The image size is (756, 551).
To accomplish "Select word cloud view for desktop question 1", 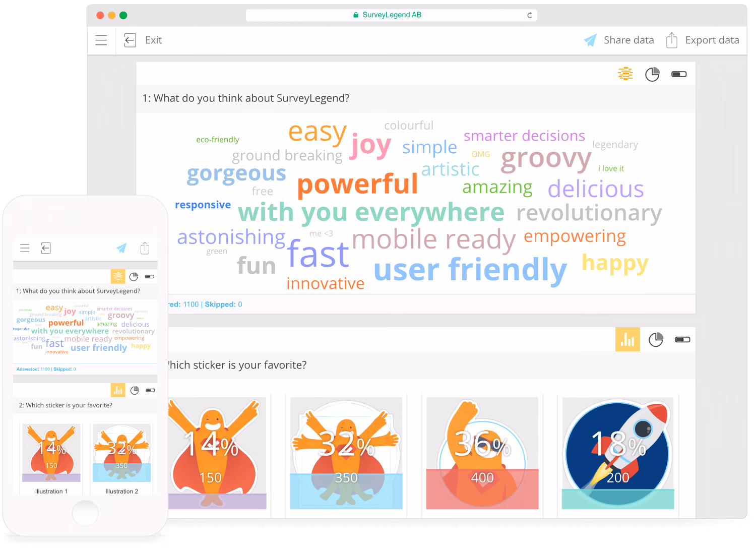I will click(x=625, y=74).
